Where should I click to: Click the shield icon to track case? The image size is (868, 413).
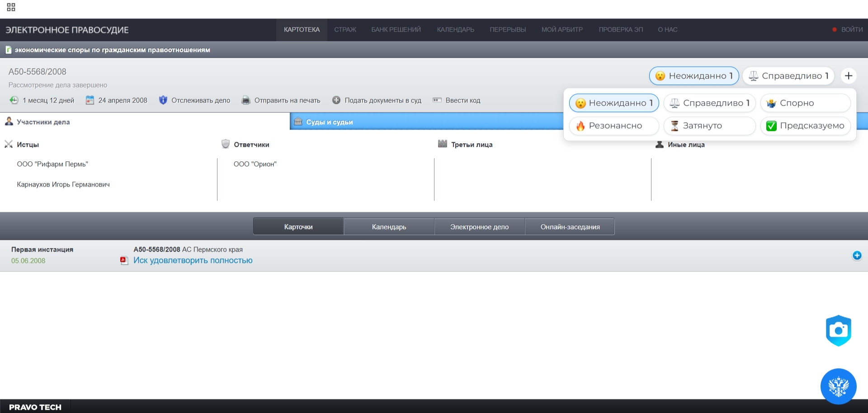(x=163, y=100)
